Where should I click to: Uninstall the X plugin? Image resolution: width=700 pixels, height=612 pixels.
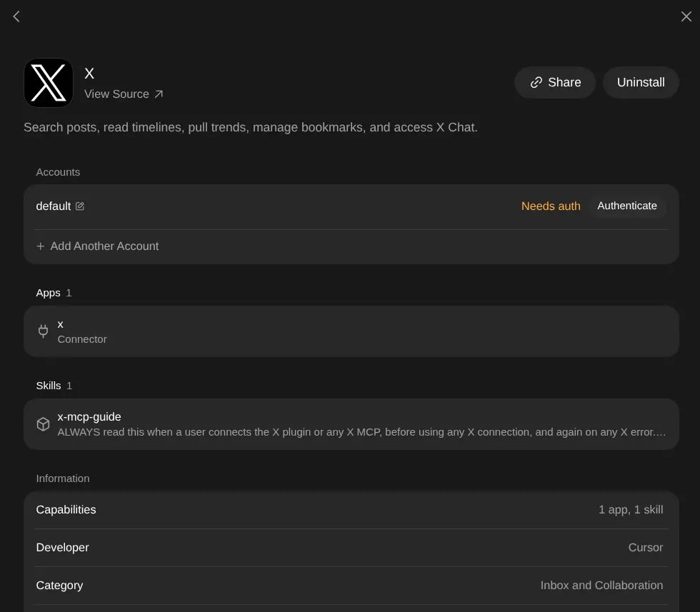point(641,83)
